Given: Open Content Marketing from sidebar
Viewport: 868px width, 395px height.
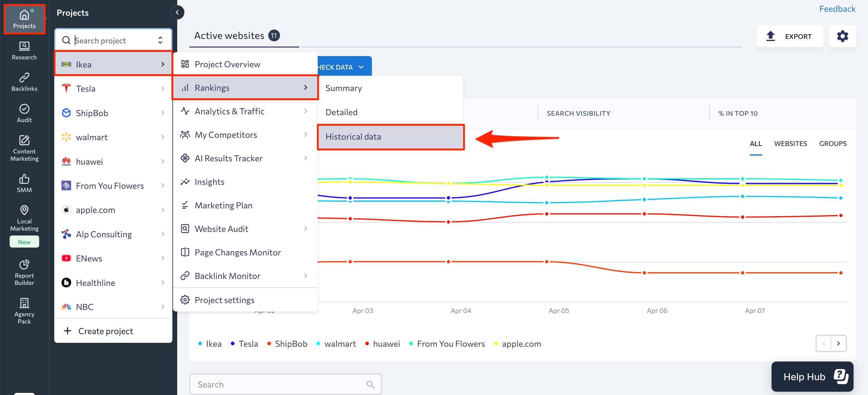Looking at the screenshot, I should point(24,148).
